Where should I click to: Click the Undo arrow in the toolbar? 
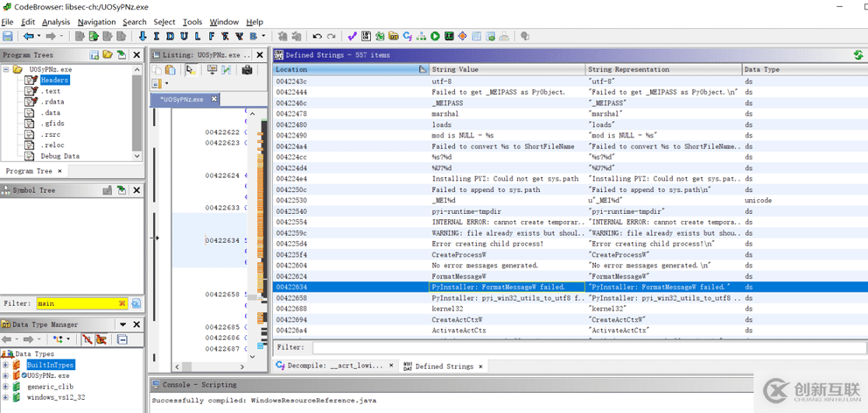coord(317,37)
